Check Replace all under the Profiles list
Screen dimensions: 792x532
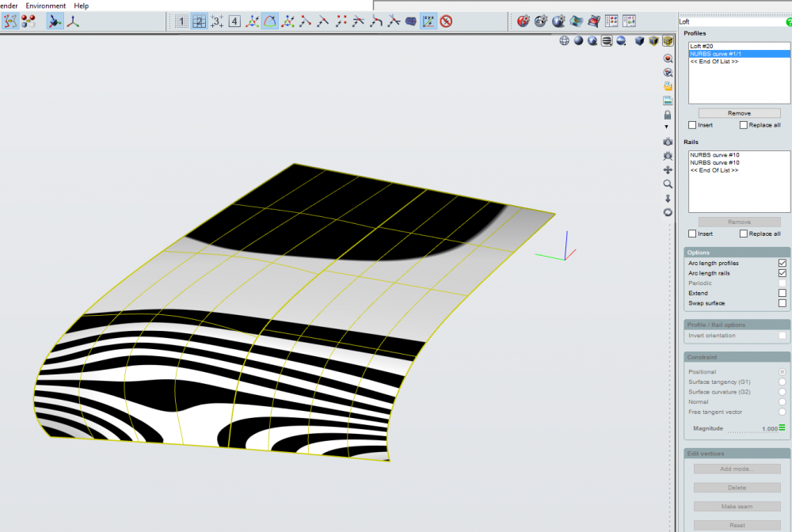coord(744,125)
